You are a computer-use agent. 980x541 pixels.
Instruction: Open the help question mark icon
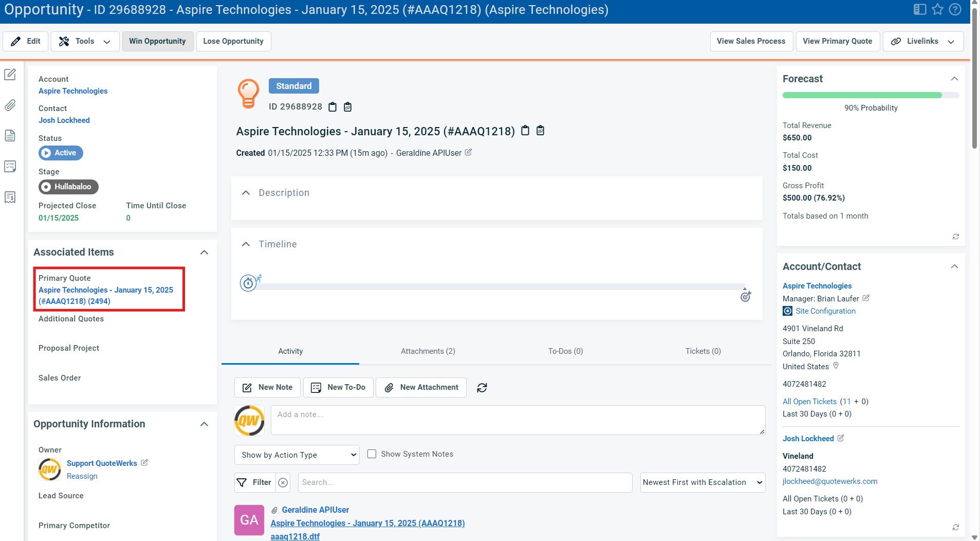[x=955, y=9]
